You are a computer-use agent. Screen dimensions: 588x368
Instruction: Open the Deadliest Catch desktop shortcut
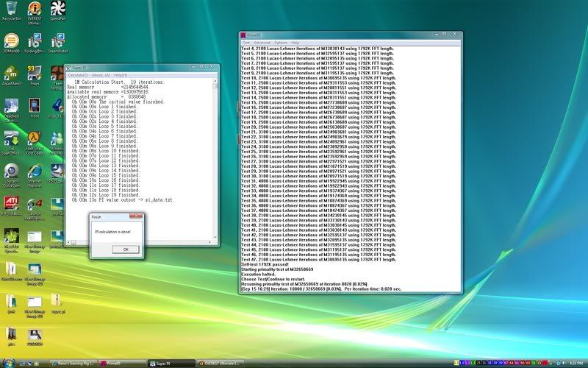click(x=11, y=110)
